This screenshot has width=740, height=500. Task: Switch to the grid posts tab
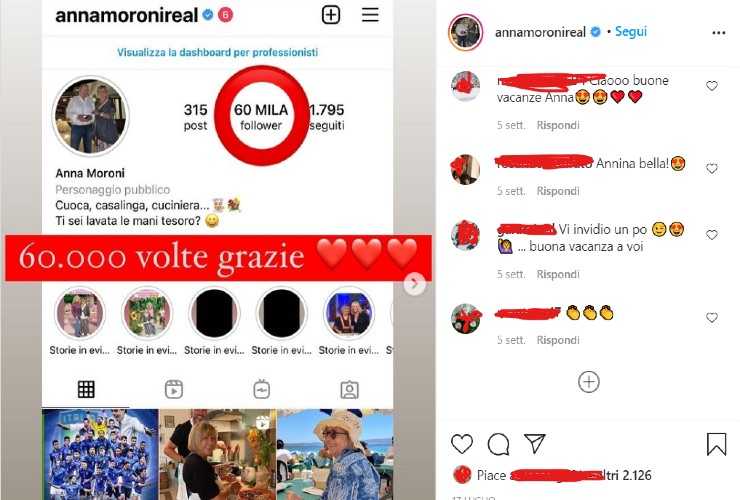pos(86,390)
